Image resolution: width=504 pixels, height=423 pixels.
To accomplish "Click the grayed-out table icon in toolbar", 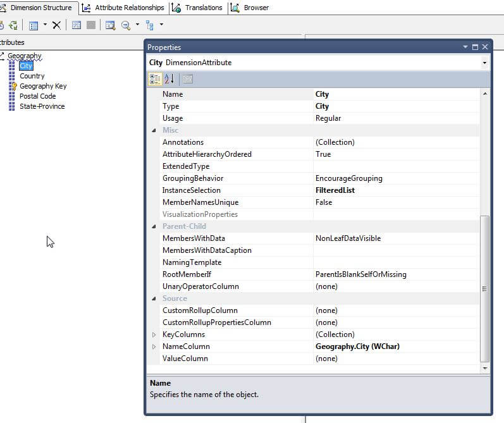I will tap(91, 25).
